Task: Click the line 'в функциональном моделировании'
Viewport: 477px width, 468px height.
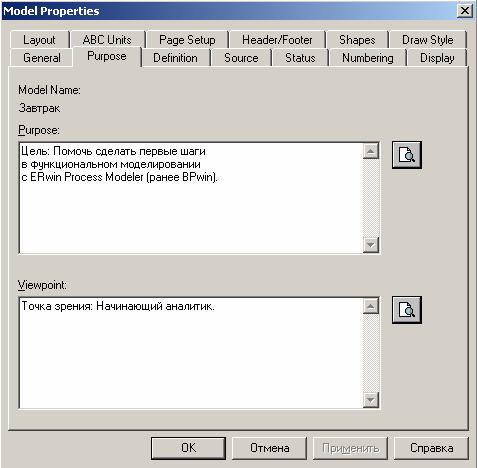Action: click(x=111, y=164)
